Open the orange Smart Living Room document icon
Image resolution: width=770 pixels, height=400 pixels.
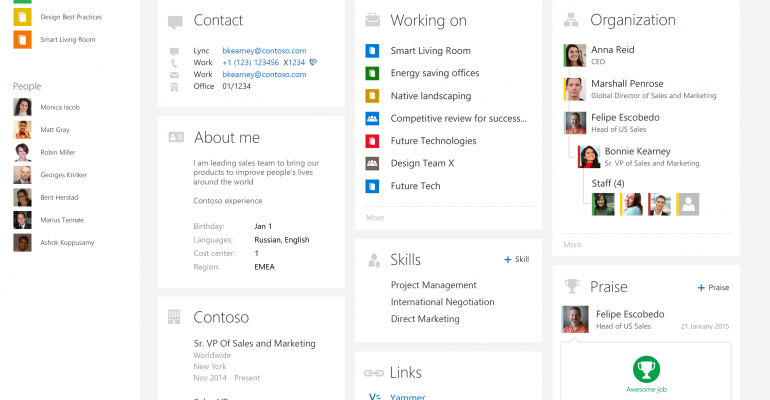pyautogui.click(x=22, y=40)
